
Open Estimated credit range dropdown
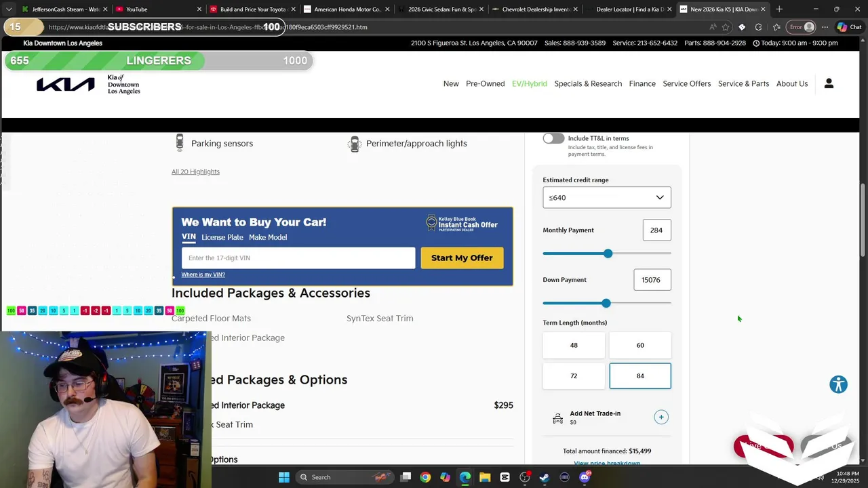pyautogui.click(x=607, y=197)
